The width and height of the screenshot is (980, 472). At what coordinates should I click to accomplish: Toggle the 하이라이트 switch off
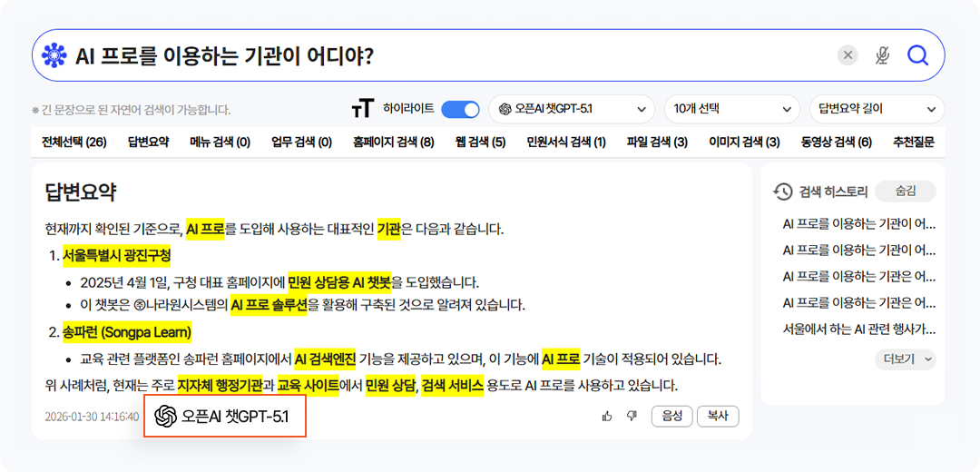coord(460,109)
